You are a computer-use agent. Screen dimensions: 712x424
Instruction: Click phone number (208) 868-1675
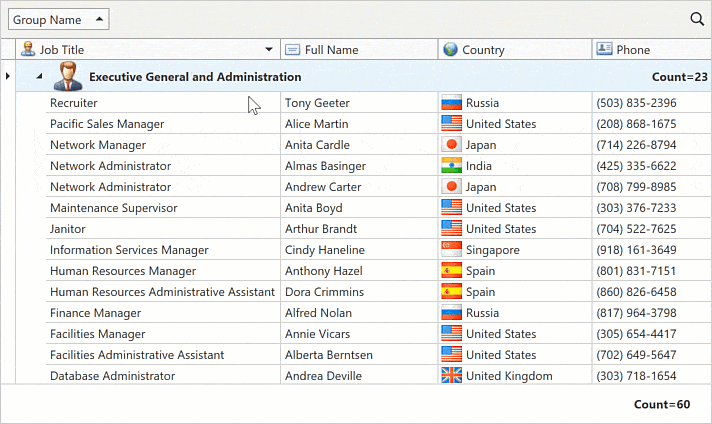pyautogui.click(x=636, y=124)
